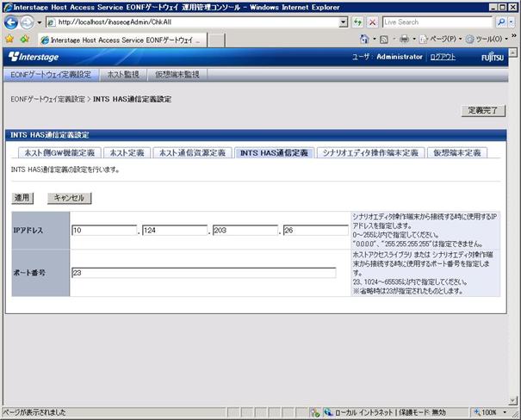
Task: Open the ホスト定義 sub tab
Action: point(127,152)
